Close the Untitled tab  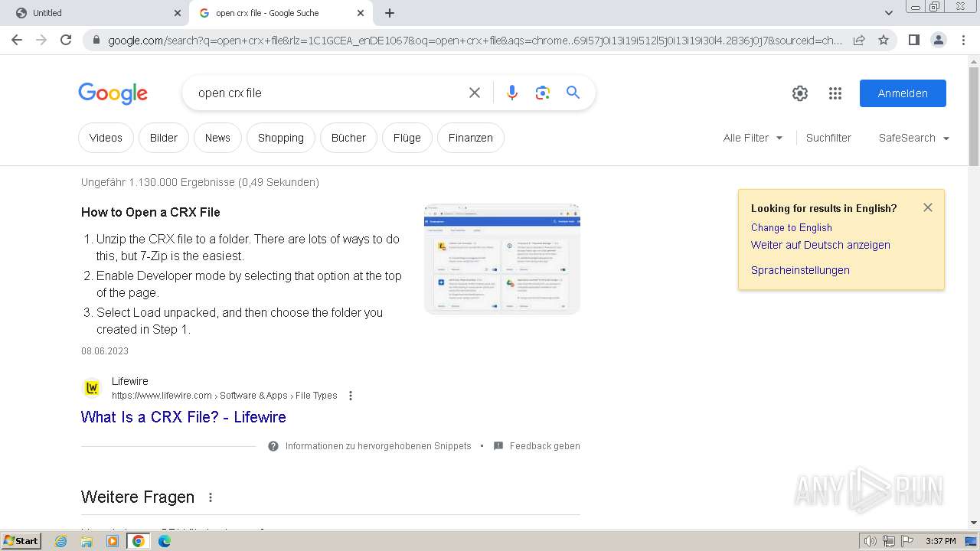[x=178, y=13]
